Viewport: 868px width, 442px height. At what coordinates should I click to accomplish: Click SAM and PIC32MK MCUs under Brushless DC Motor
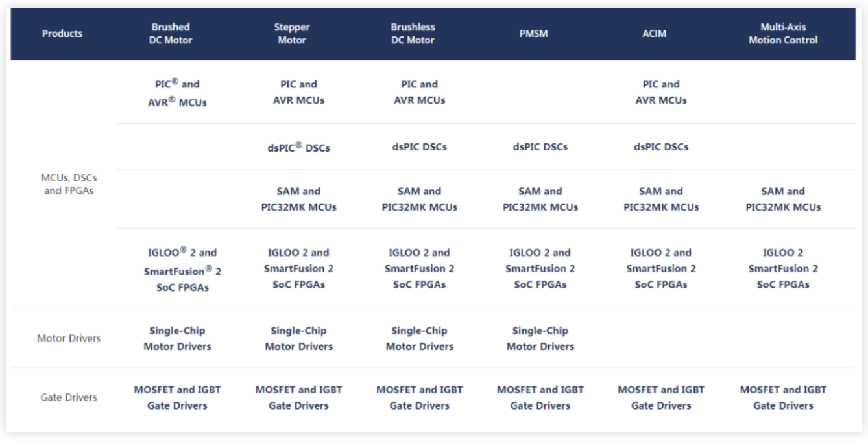pos(420,199)
